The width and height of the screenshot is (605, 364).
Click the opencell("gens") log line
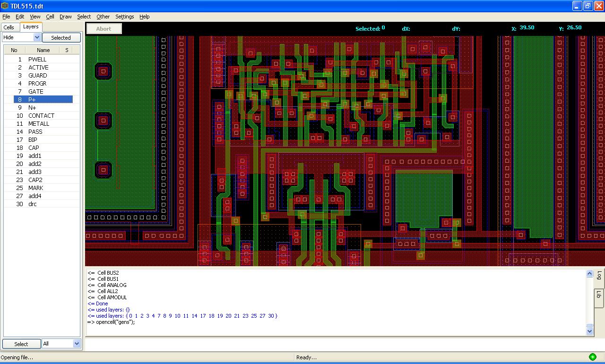[111, 322]
